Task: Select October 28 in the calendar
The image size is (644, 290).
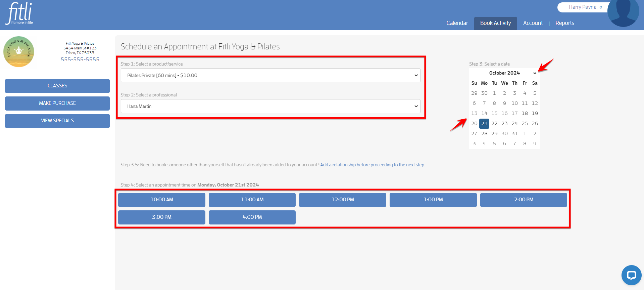Action: coord(484,133)
